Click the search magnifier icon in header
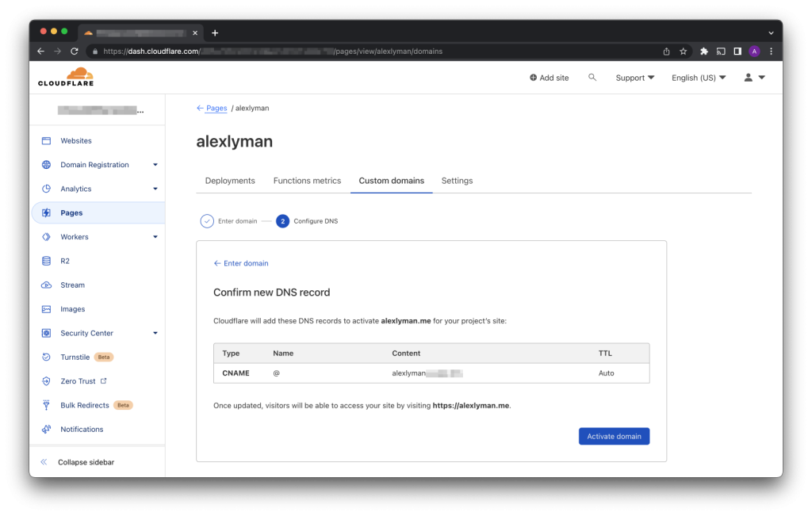Viewport: 812px width, 516px height. click(x=592, y=78)
